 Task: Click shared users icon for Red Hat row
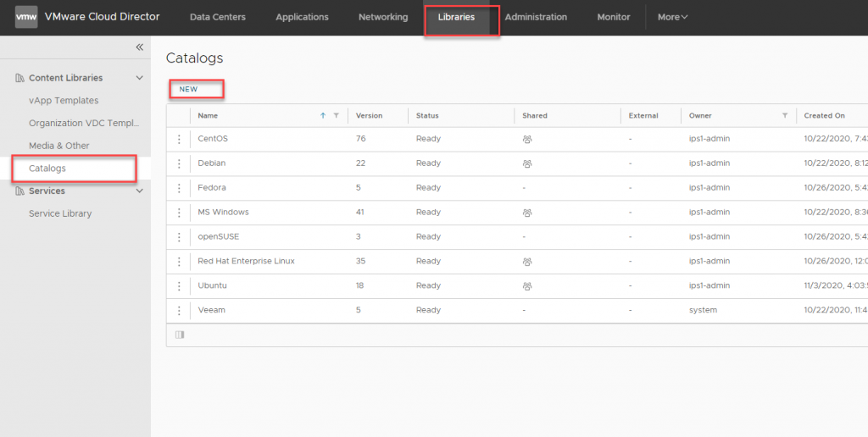(527, 262)
